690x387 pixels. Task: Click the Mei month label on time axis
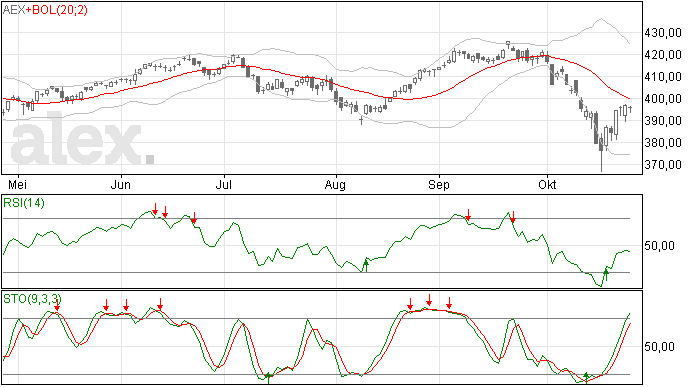(17, 184)
